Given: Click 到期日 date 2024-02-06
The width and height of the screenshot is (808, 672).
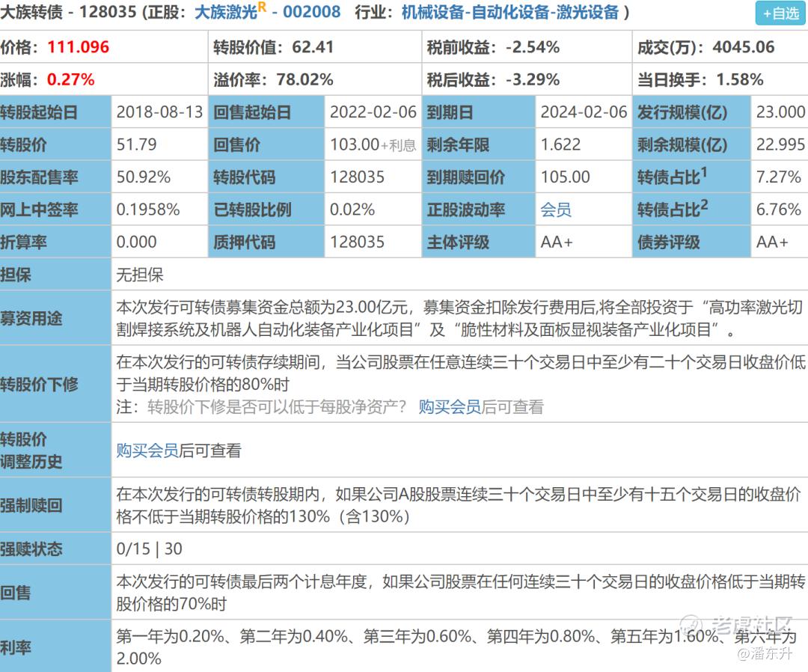Looking at the screenshot, I should point(584,112).
